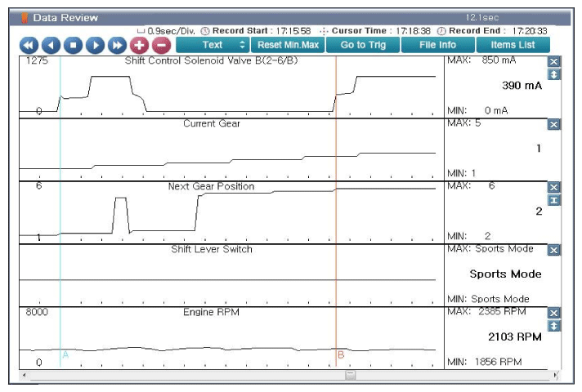Viewport: 582px width, 392px height.
Task: Open the Items List button
Action: (513, 45)
